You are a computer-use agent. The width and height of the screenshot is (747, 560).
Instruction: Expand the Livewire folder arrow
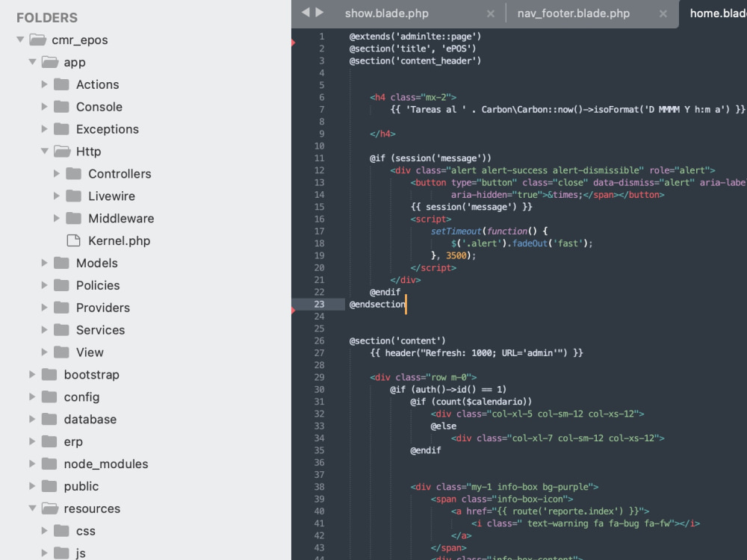tap(57, 196)
